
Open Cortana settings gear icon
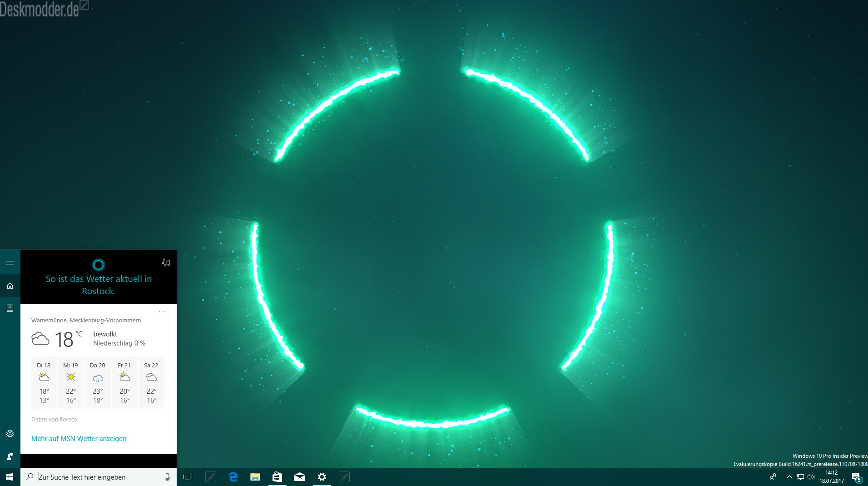[x=10, y=434]
